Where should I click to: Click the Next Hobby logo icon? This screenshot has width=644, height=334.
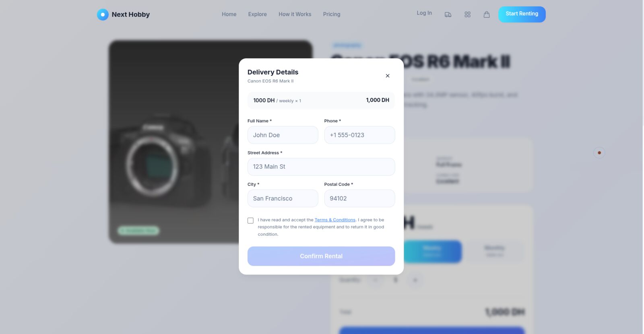point(103,14)
